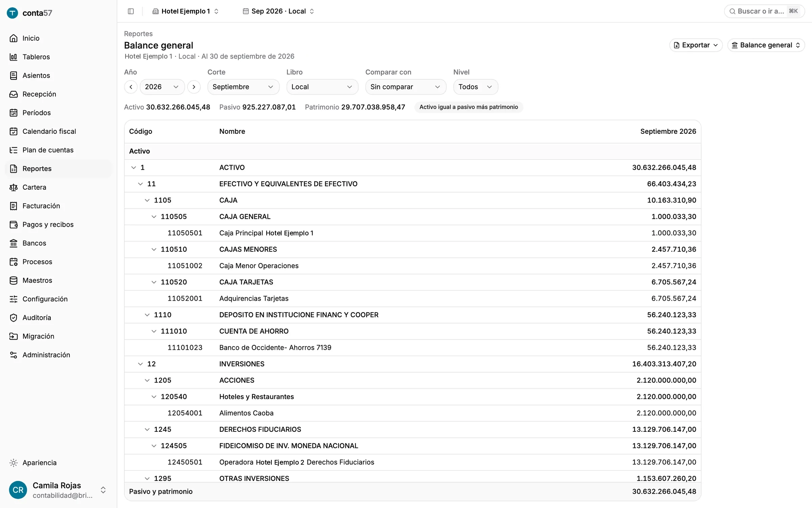Open Camila Rojas user menu
The height and width of the screenshot is (508, 812).
point(58,490)
